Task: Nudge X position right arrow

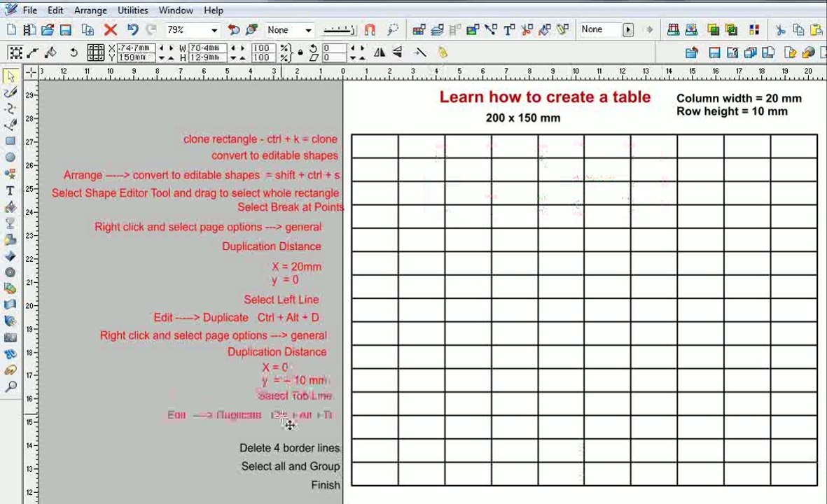Action: pyautogui.click(x=171, y=48)
